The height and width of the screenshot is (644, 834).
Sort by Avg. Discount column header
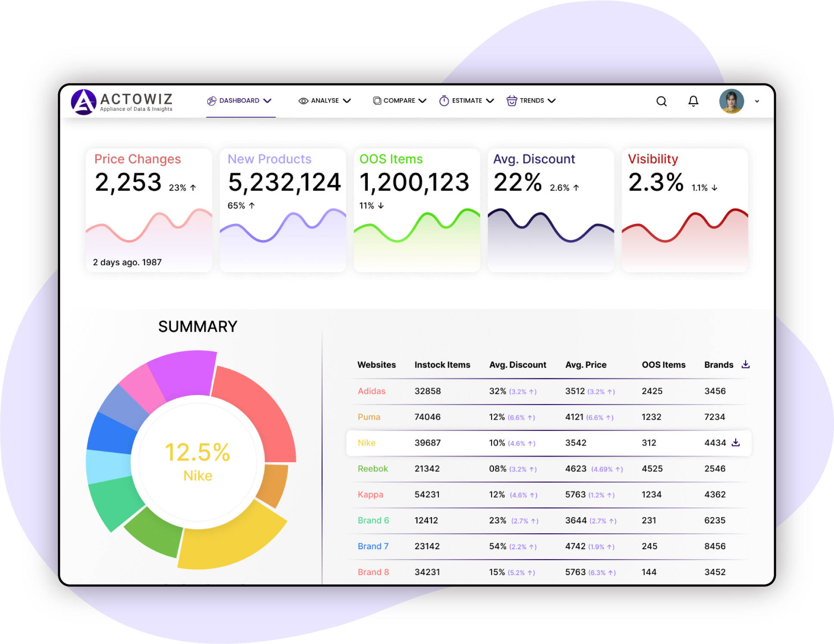click(x=518, y=365)
